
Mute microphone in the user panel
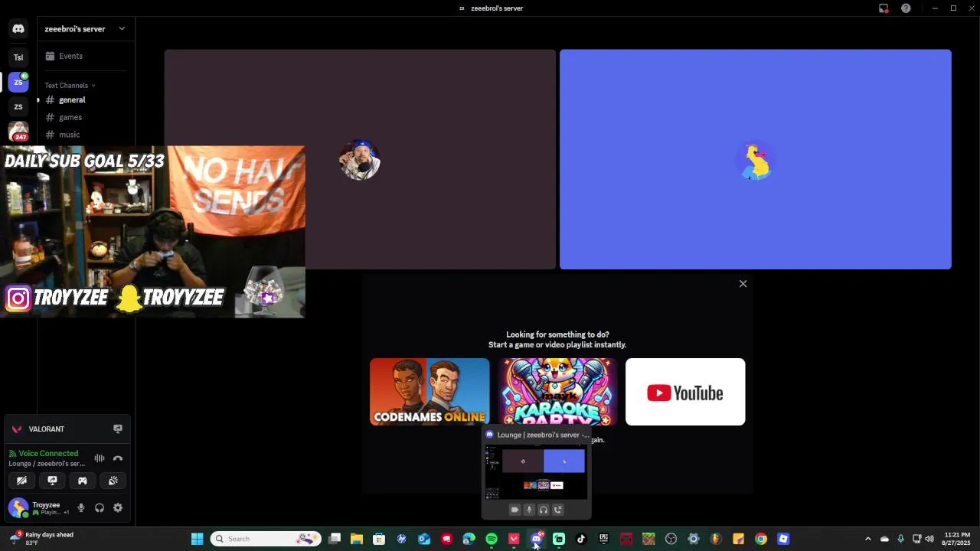click(81, 508)
